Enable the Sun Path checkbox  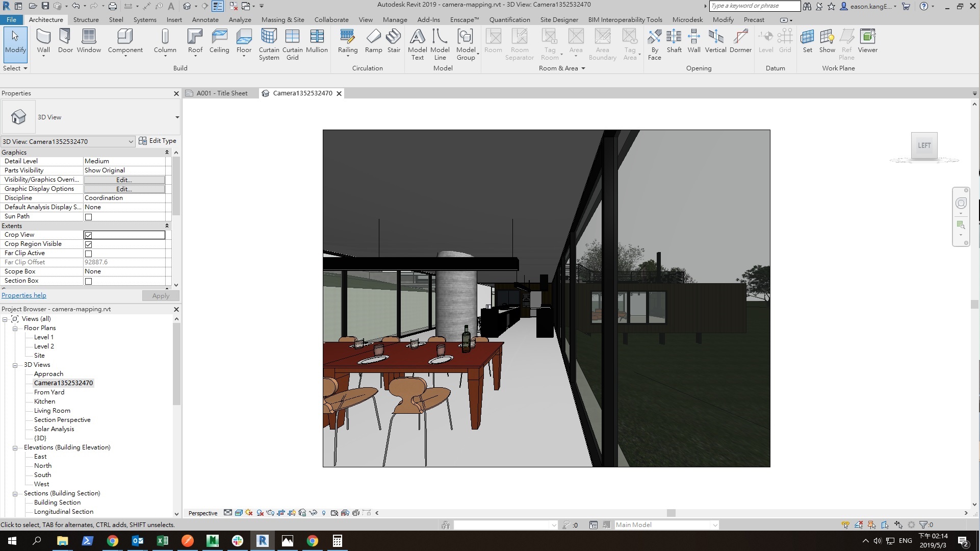[89, 217]
